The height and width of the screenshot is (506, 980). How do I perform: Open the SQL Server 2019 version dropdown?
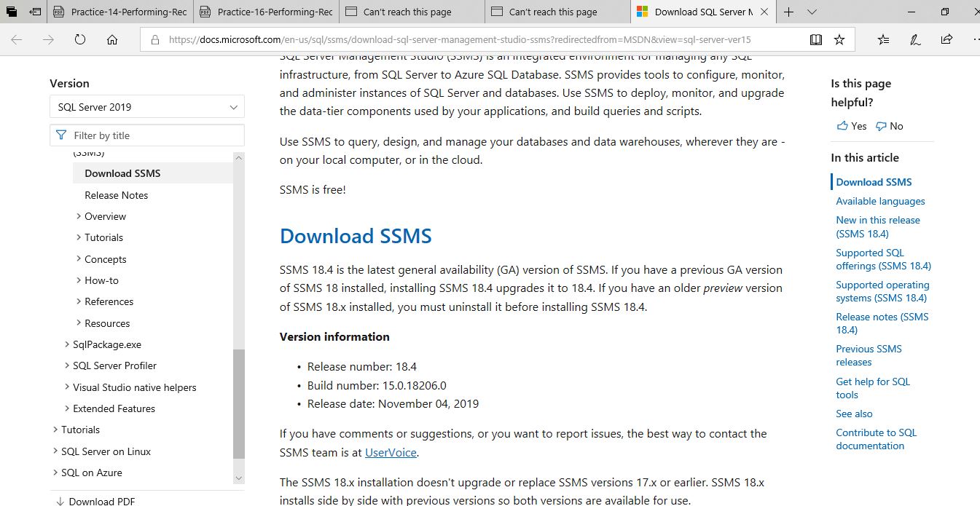[x=147, y=107]
